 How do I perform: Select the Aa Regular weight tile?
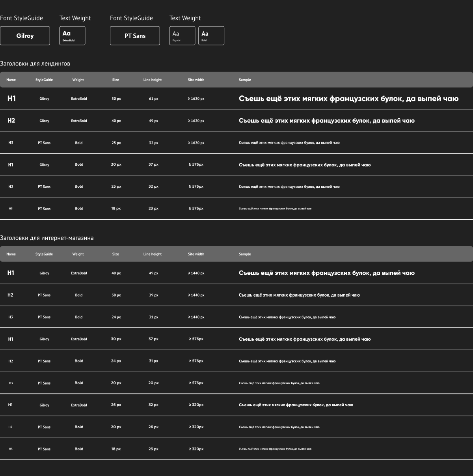coord(182,36)
